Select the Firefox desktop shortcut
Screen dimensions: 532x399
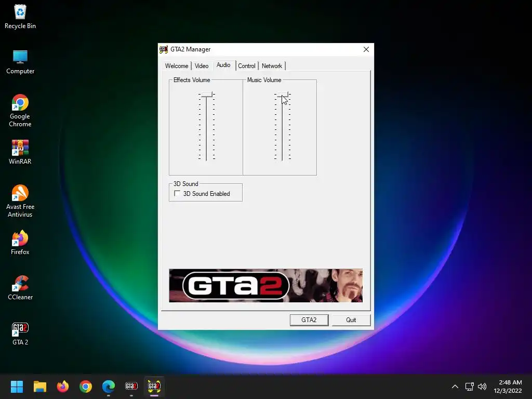20,243
